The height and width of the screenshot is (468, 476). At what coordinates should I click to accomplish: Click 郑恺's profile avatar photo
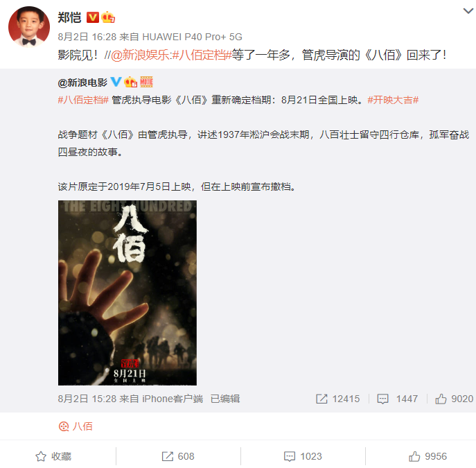[x=29, y=27]
